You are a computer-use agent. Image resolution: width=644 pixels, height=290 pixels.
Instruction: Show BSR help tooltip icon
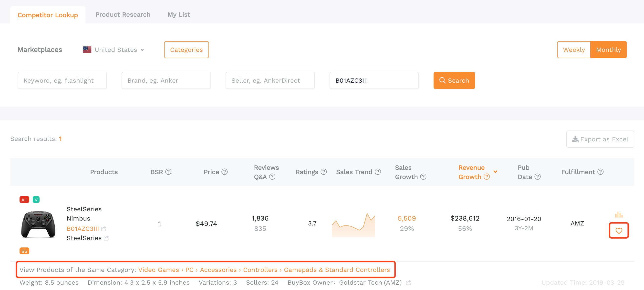pos(168,172)
